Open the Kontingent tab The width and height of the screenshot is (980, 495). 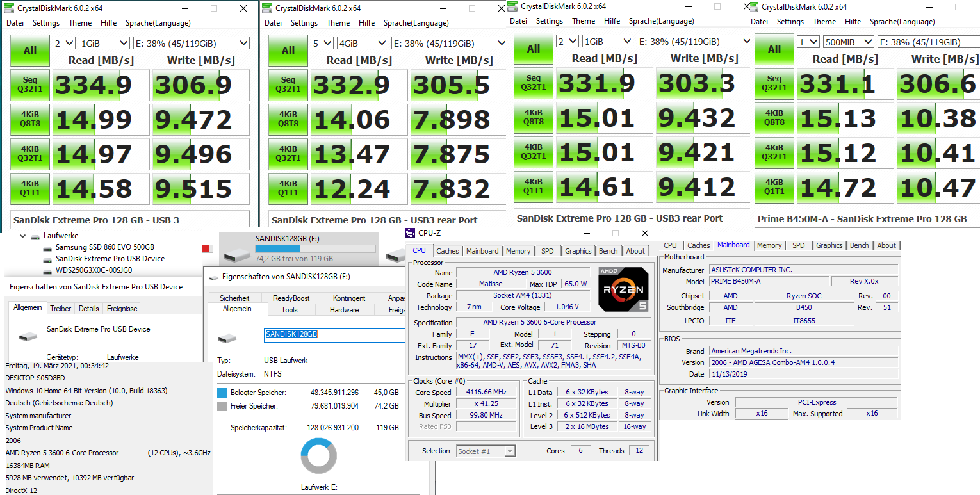coord(350,298)
